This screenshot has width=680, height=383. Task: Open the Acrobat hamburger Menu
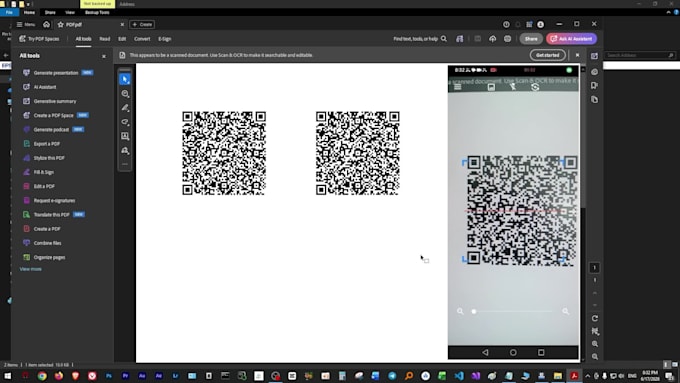(26, 24)
